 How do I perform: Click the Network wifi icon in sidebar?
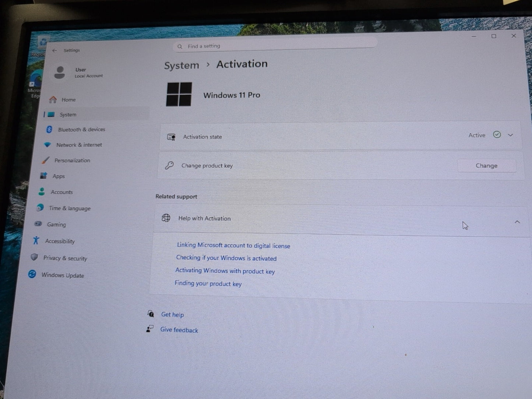47,145
